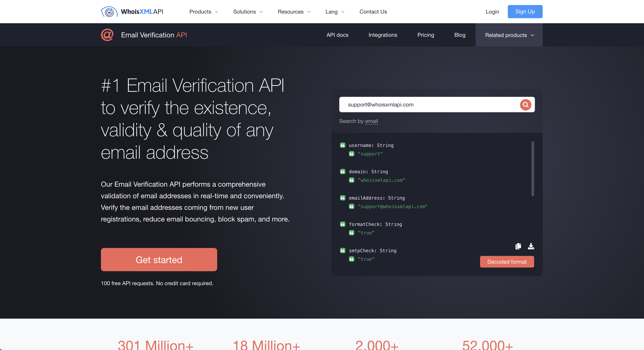The width and height of the screenshot is (644, 350).
Task: Click the 'formatCheck: String' line
Action: 375,224
